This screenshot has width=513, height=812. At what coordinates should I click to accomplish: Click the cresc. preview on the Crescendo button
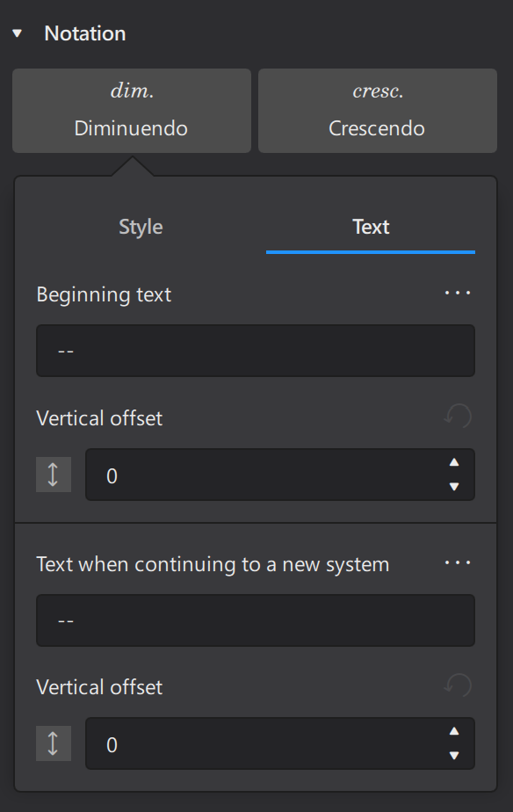coord(377,90)
